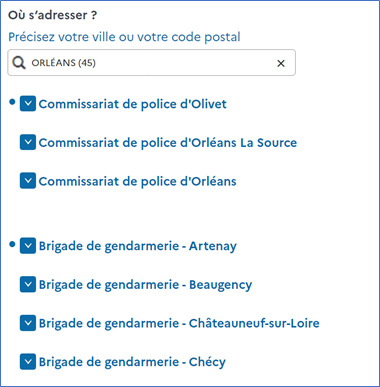This screenshot has height=387, width=380.
Task: Click the 'Précisez votre ville ou votre code postal' label
Action: tap(124, 37)
